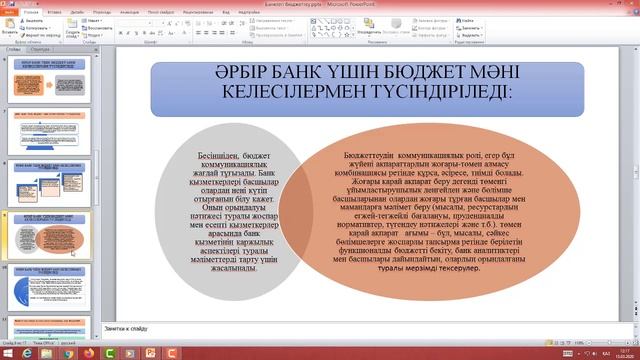This screenshot has width=640, height=360.
Task: Click Найти find button
Action: click(465, 20)
